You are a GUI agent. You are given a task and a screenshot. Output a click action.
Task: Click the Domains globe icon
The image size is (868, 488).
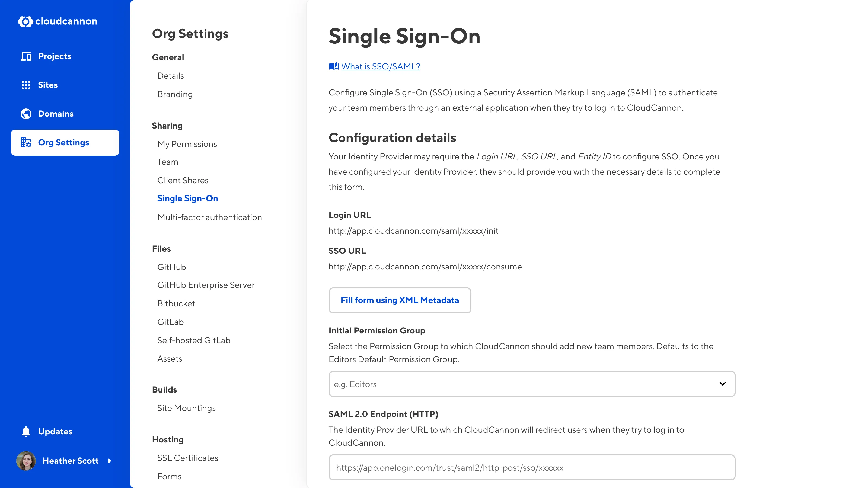point(26,114)
